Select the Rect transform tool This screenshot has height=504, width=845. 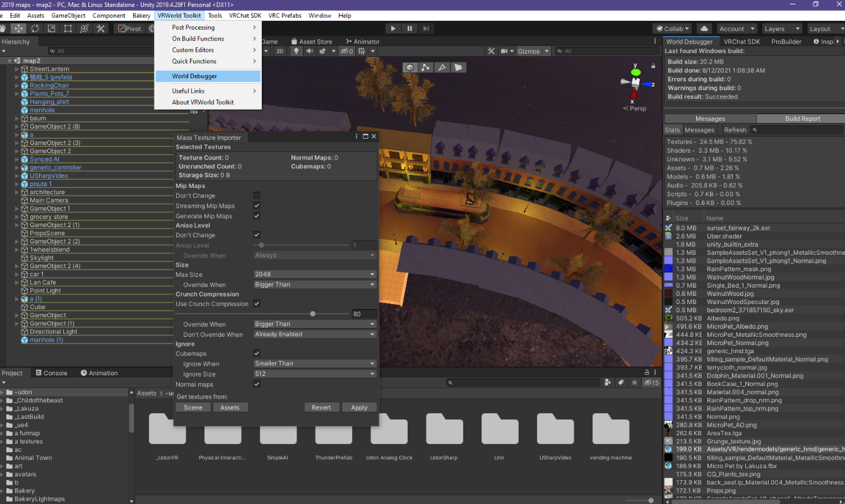(68, 28)
